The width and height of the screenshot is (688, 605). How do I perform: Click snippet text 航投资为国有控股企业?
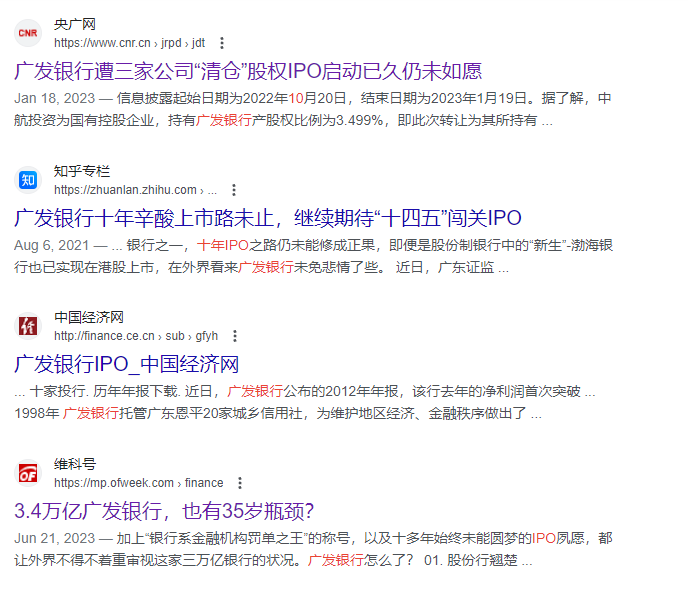coord(84,120)
